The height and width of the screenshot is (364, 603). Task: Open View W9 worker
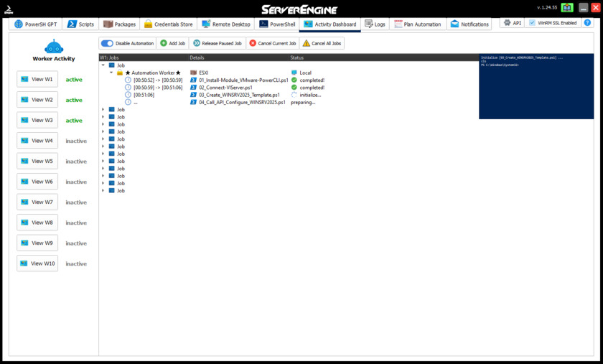pyautogui.click(x=37, y=243)
